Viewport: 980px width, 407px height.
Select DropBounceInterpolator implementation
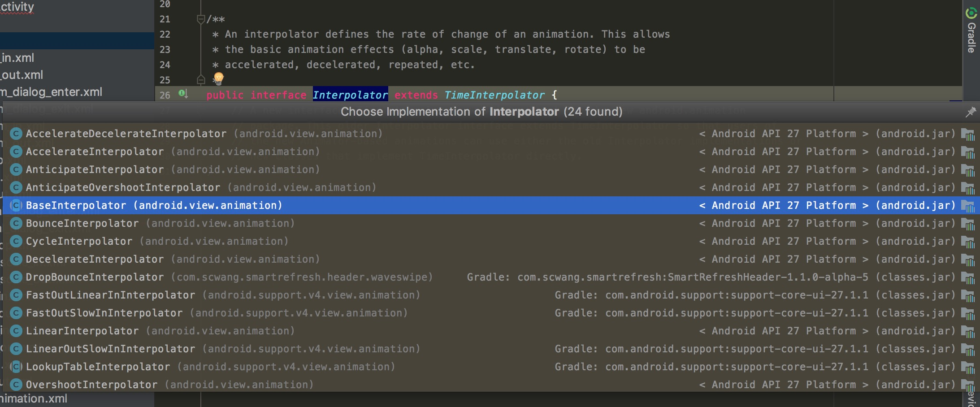click(x=491, y=277)
